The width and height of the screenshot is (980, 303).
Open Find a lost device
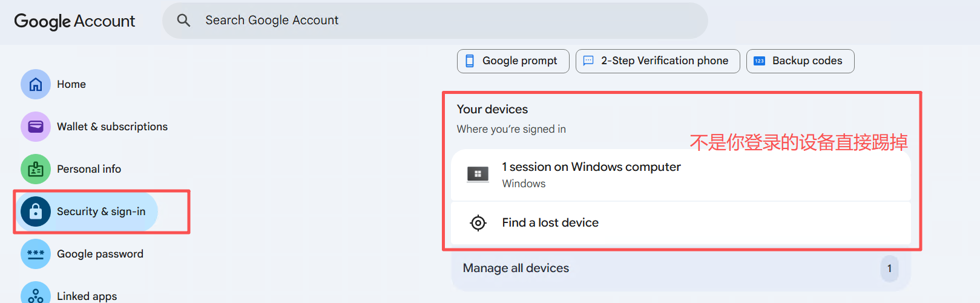(681, 223)
